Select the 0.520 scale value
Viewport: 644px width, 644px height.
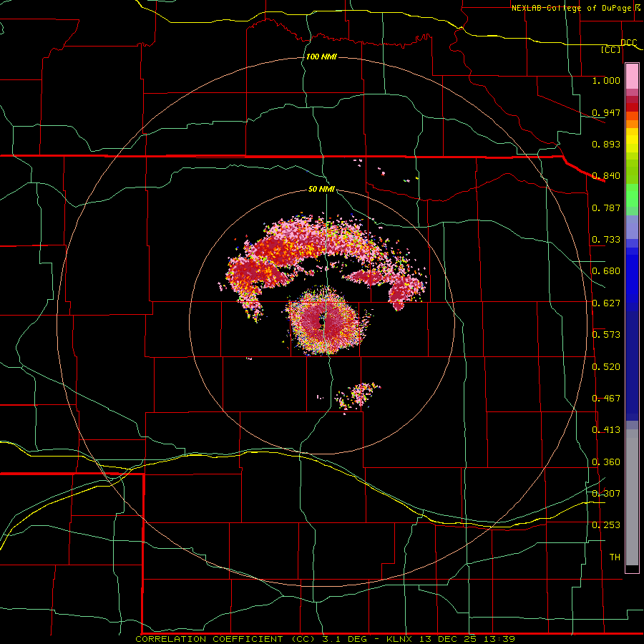[x=606, y=367]
